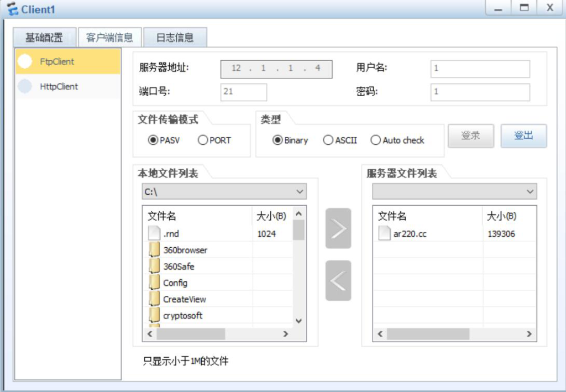Click the 139306 size value

tap(501, 234)
